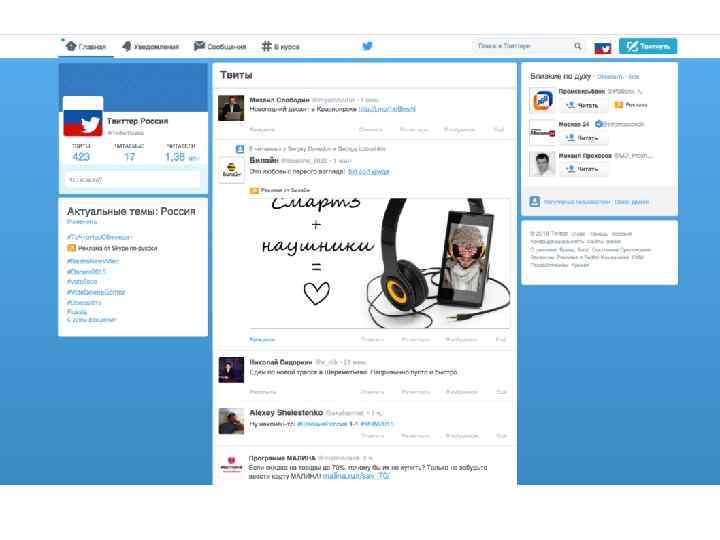The image size is (720, 540).
Task: Open the bit.do link in Билайн tweet
Action: [x=368, y=171]
